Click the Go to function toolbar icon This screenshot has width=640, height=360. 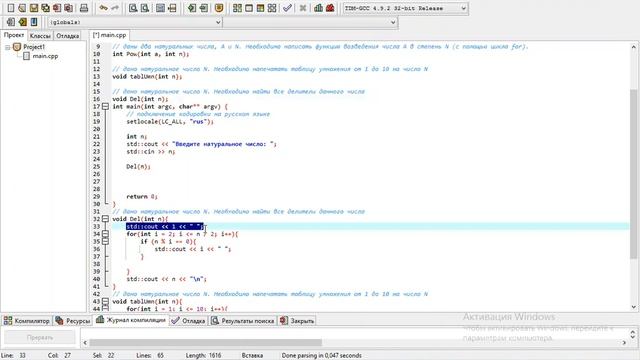coord(160,8)
